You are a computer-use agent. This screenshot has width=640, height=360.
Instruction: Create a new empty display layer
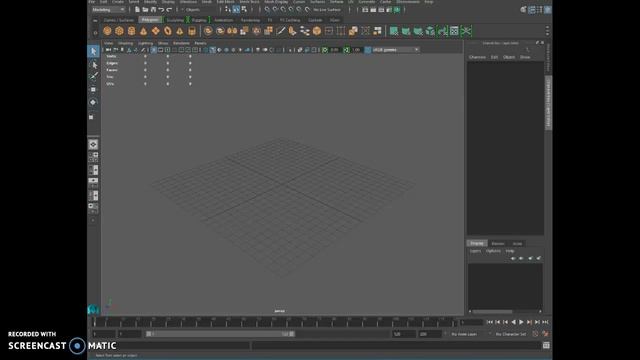(x=530, y=258)
